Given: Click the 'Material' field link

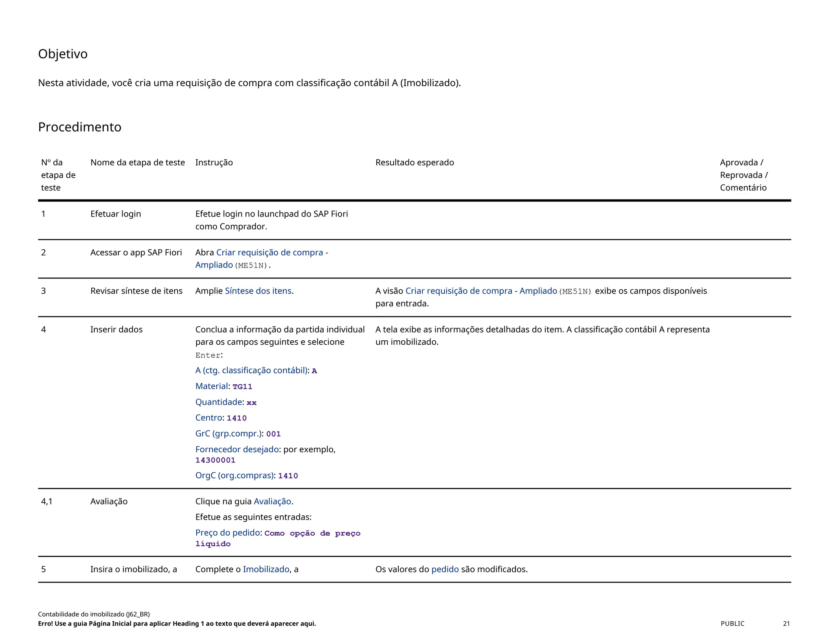Looking at the screenshot, I should pos(211,386).
